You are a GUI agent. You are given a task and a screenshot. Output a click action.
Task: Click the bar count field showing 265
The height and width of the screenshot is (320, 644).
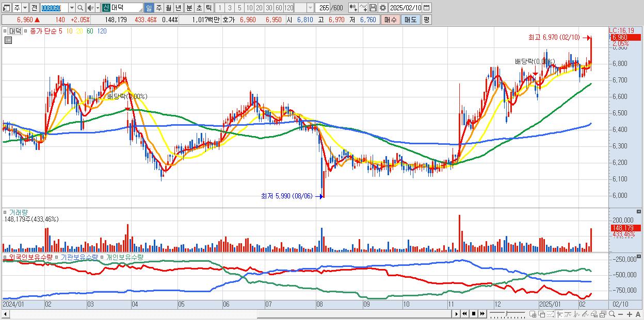point(323,8)
